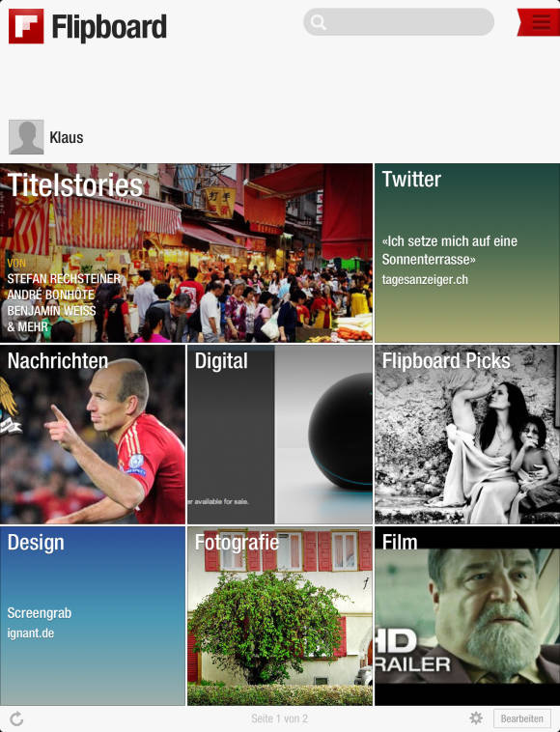Click inside the search field

point(399,22)
